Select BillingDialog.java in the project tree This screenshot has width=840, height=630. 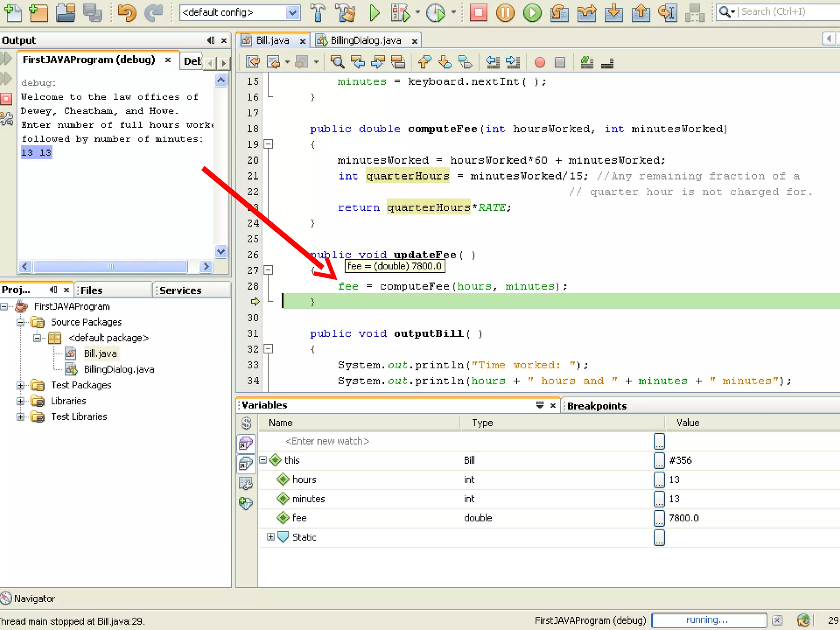click(119, 369)
